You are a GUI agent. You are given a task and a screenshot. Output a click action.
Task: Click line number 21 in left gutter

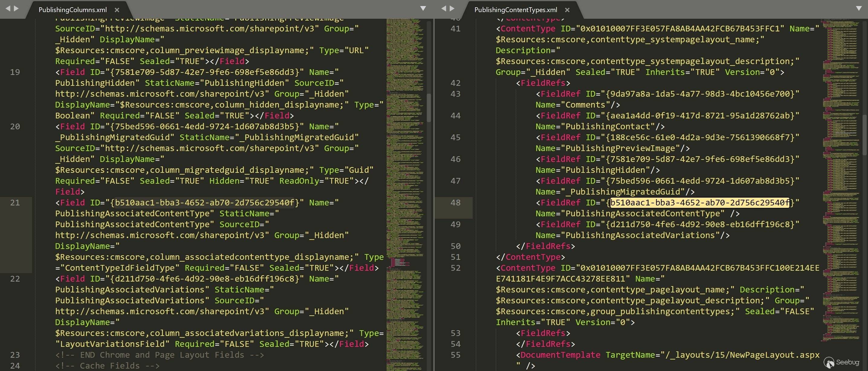click(x=15, y=202)
